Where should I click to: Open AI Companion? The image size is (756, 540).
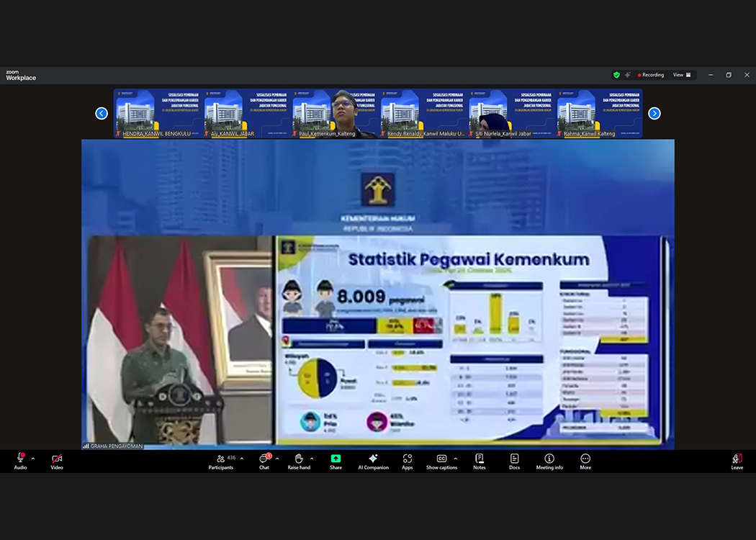pyautogui.click(x=373, y=462)
